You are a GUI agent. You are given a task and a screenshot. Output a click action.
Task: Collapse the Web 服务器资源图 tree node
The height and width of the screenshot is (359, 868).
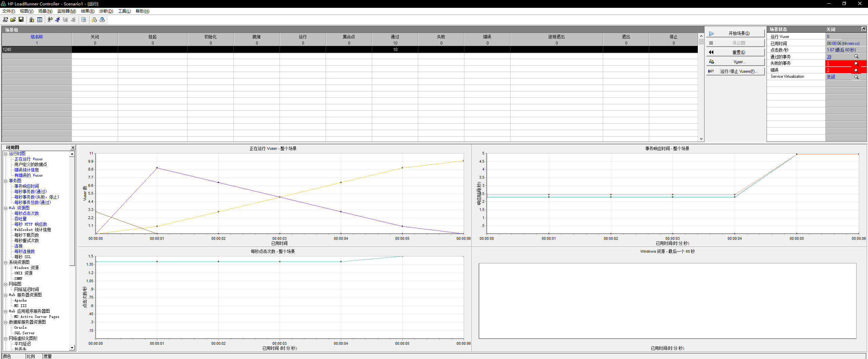[5, 295]
